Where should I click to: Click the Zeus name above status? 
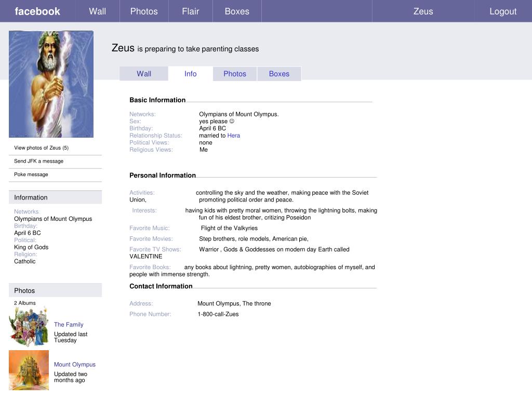point(123,48)
